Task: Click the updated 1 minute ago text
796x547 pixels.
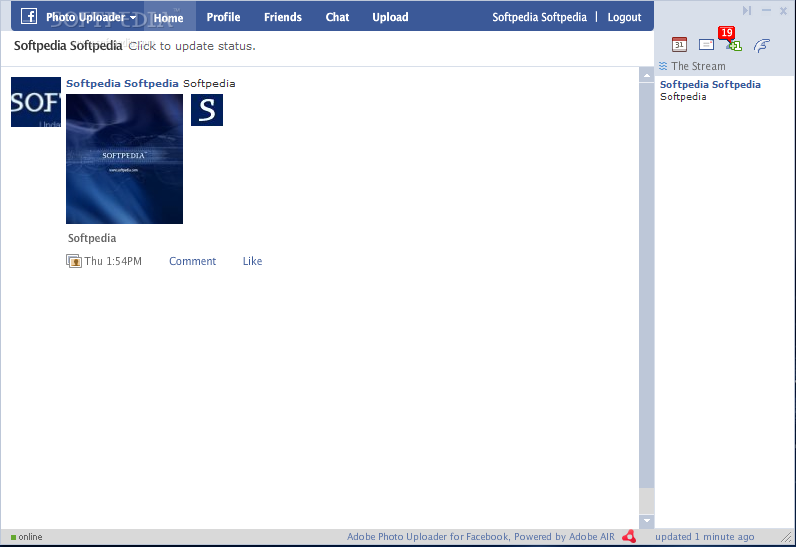Action: (705, 537)
